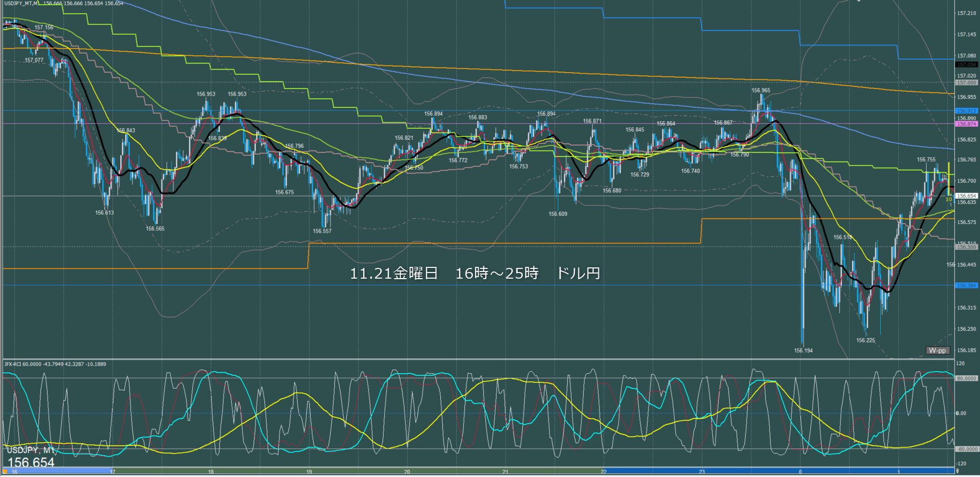Select the 156.225 swing low label
This screenshot has height=477, width=980.
pos(865,340)
